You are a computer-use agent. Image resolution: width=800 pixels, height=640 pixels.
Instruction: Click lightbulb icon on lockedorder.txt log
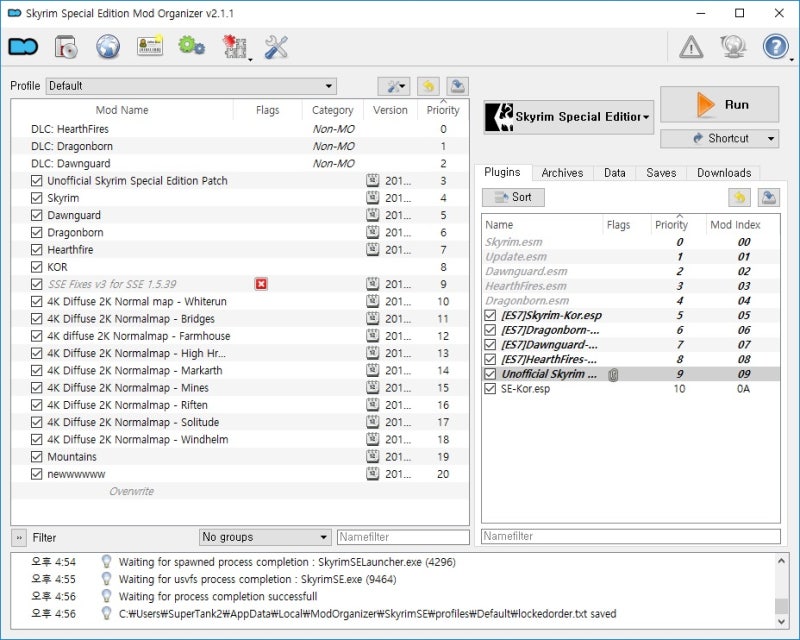point(106,613)
